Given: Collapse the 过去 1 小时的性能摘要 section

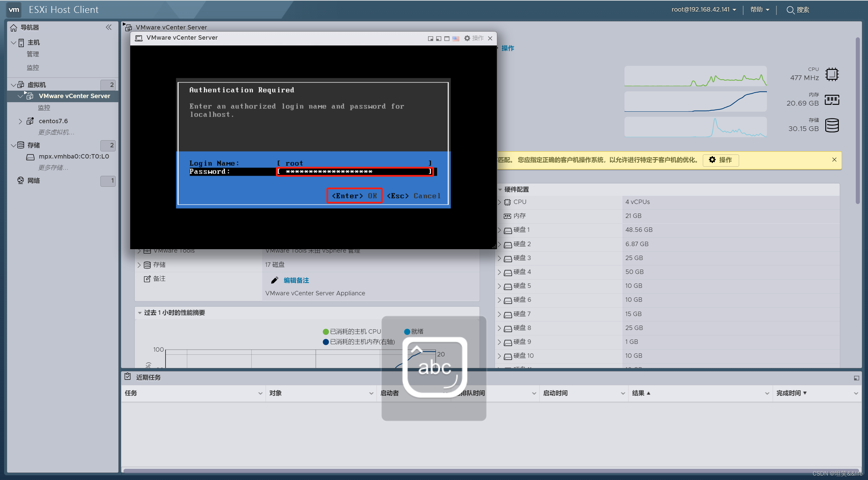Looking at the screenshot, I should click(x=139, y=313).
